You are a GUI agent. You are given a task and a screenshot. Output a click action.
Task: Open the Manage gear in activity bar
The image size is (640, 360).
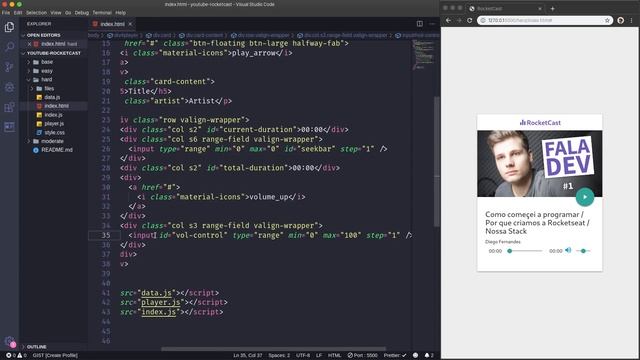[x=9, y=341]
